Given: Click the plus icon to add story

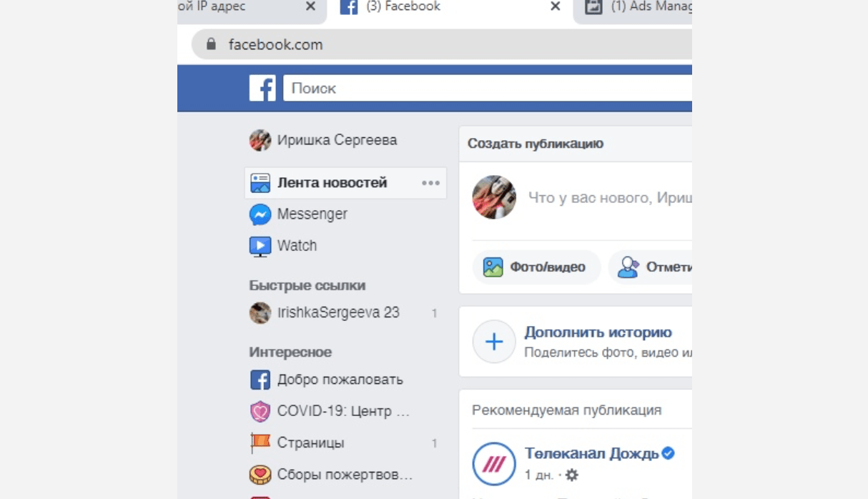Looking at the screenshot, I should pyautogui.click(x=494, y=342).
